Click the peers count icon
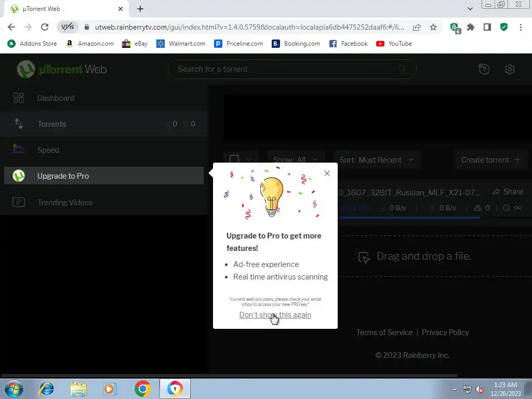Image resolution: width=532 pixels, height=399 pixels. 478,208
